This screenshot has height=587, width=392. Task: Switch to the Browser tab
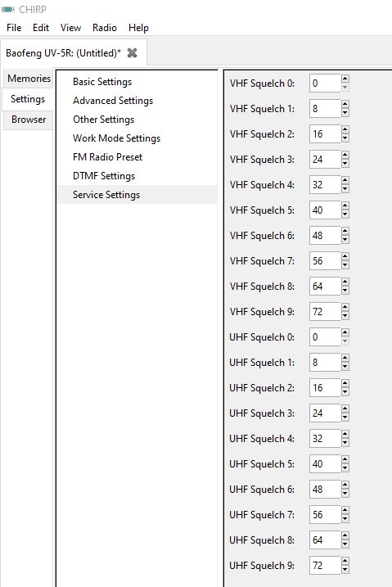click(x=29, y=120)
